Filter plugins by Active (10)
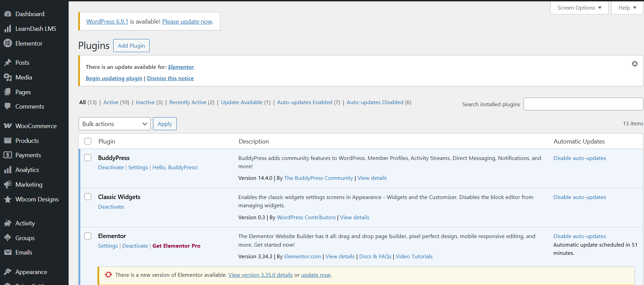The height and width of the screenshot is (285, 644). (x=116, y=102)
